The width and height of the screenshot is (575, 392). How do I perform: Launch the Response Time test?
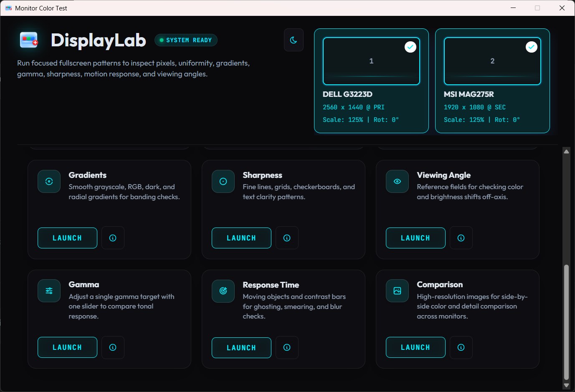[x=241, y=348]
